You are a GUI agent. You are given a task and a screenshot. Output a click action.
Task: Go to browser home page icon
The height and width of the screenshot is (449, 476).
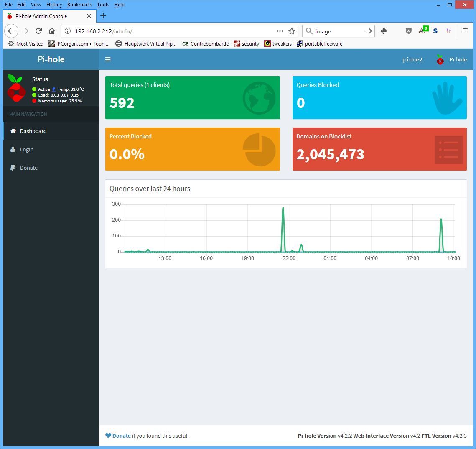(52, 31)
